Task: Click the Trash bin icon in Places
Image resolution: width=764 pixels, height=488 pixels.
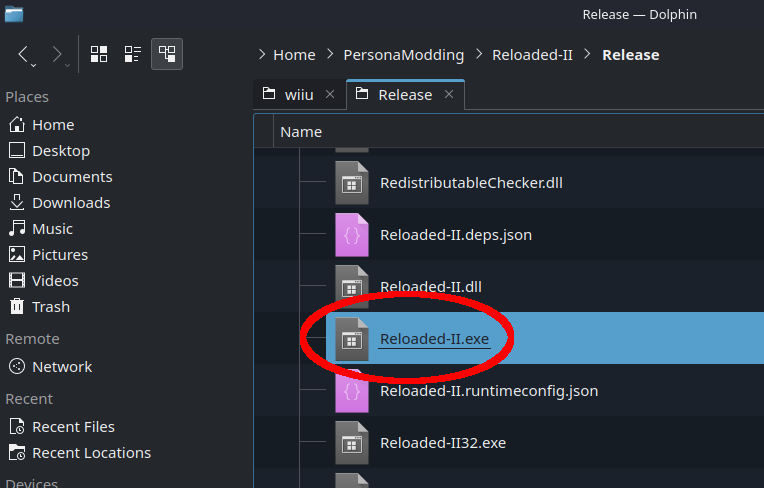Action: tap(17, 306)
